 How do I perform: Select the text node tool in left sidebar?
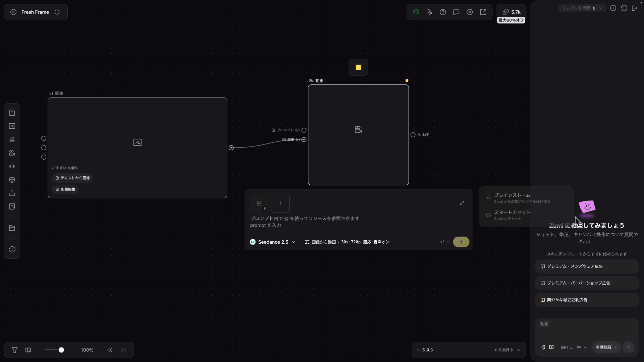pyautogui.click(x=12, y=113)
